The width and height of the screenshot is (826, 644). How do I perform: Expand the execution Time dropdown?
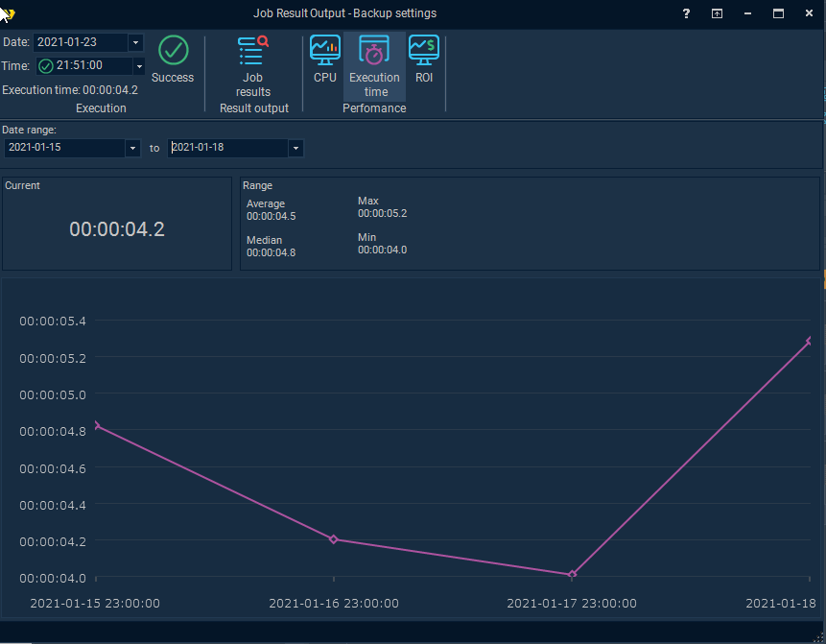138,66
